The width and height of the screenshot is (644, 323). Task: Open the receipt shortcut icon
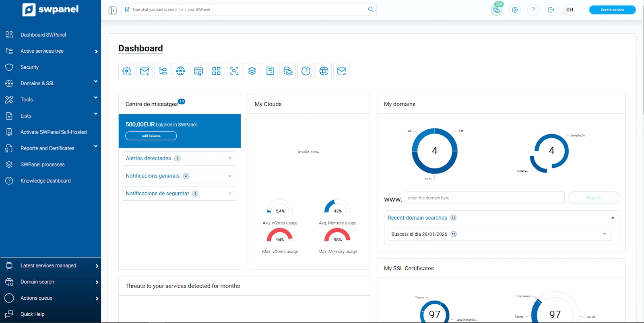point(270,71)
